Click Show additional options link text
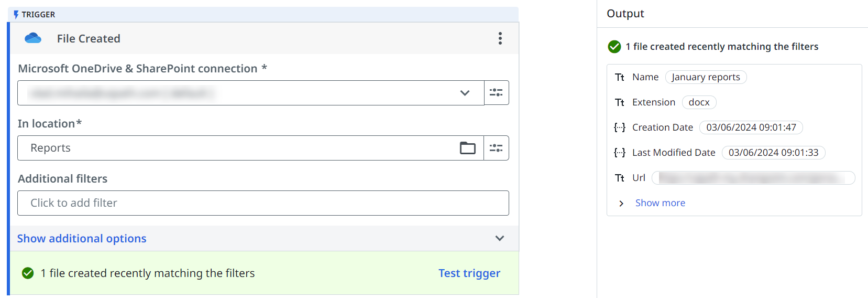The width and height of the screenshot is (868, 298). click(82, 239)
